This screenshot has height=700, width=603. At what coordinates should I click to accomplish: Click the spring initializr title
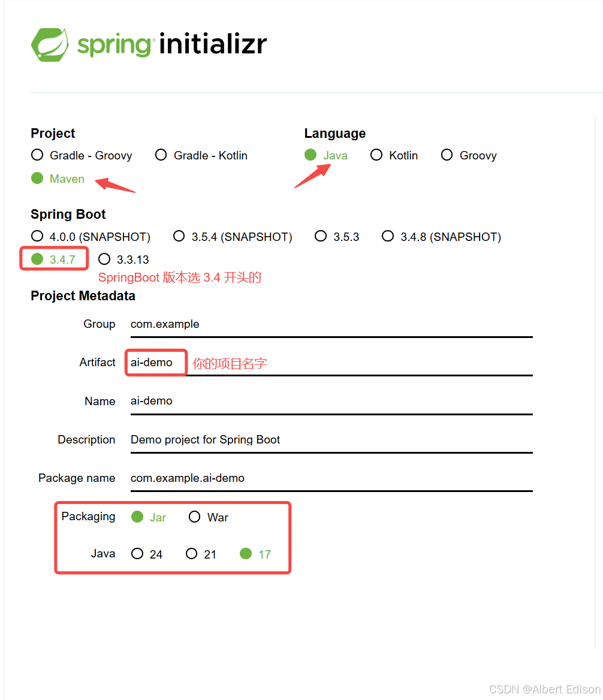(172, 44)
